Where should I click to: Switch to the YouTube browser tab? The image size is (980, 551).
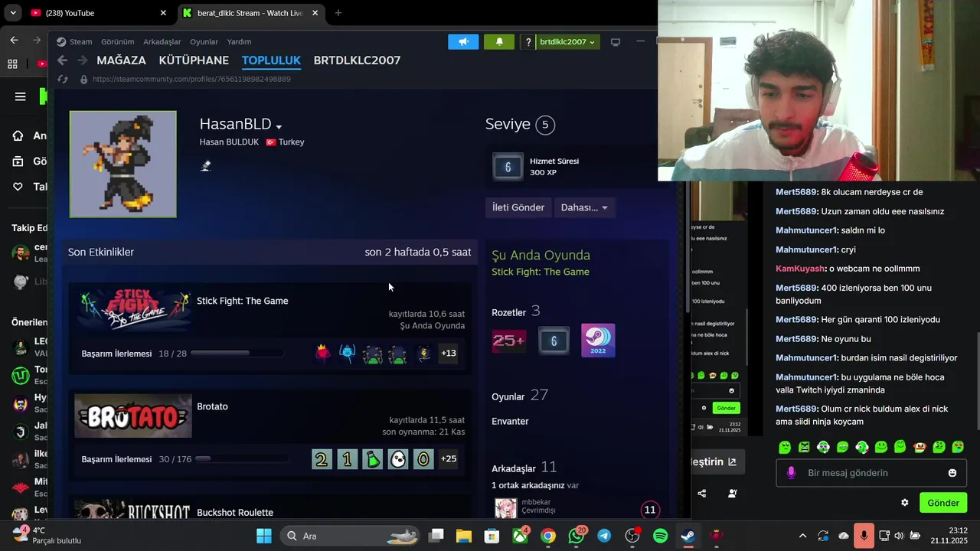[98, 13]
